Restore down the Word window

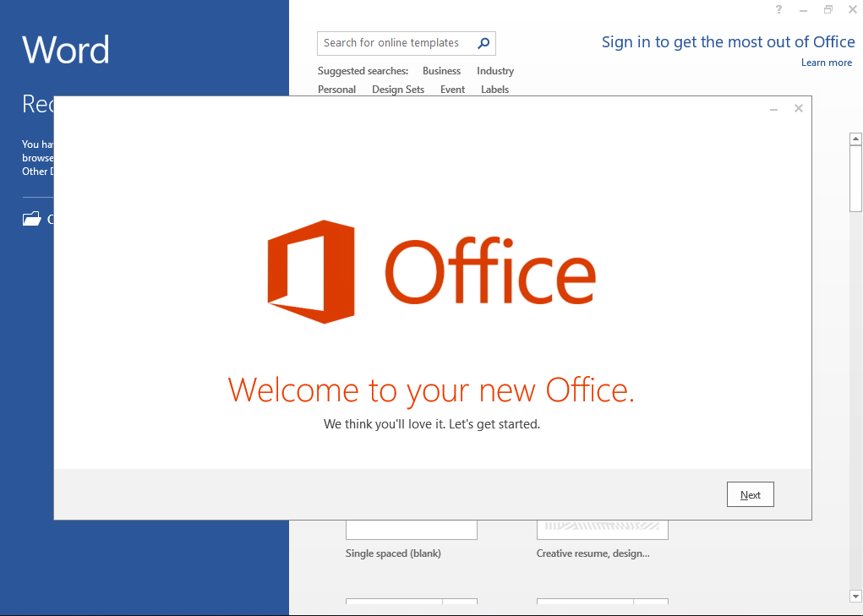[828, 9]
